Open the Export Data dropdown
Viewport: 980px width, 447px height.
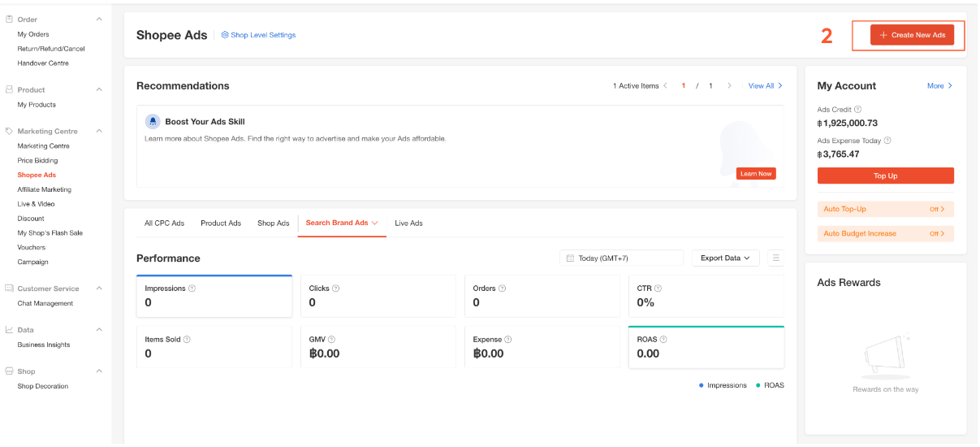coord(725,258)
